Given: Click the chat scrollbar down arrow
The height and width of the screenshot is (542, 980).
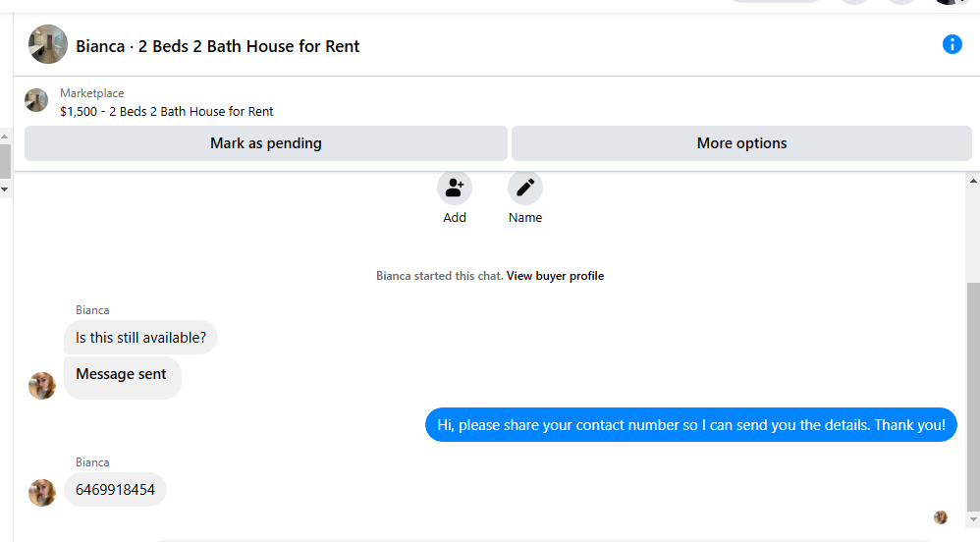Looking at the screenshot, I should point(973,519).
